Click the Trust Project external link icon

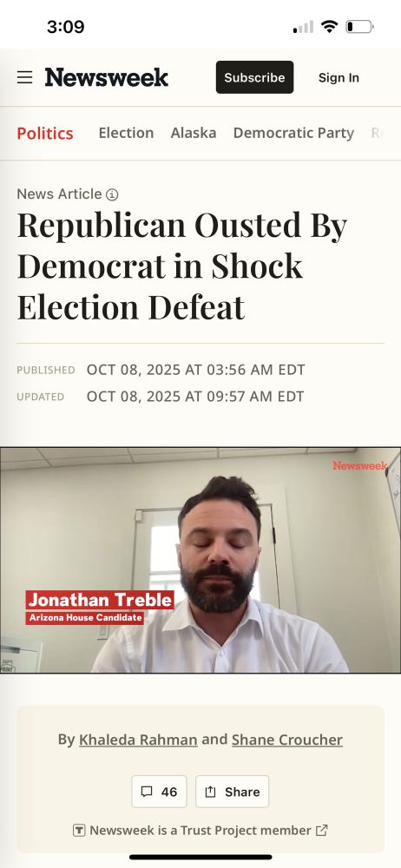322,831
